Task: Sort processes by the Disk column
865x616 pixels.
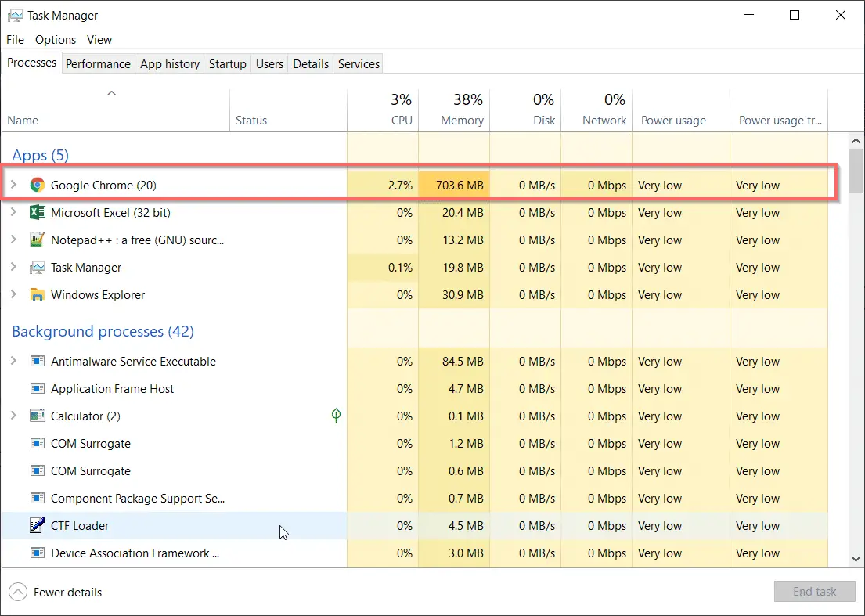Action: [525, 110]
